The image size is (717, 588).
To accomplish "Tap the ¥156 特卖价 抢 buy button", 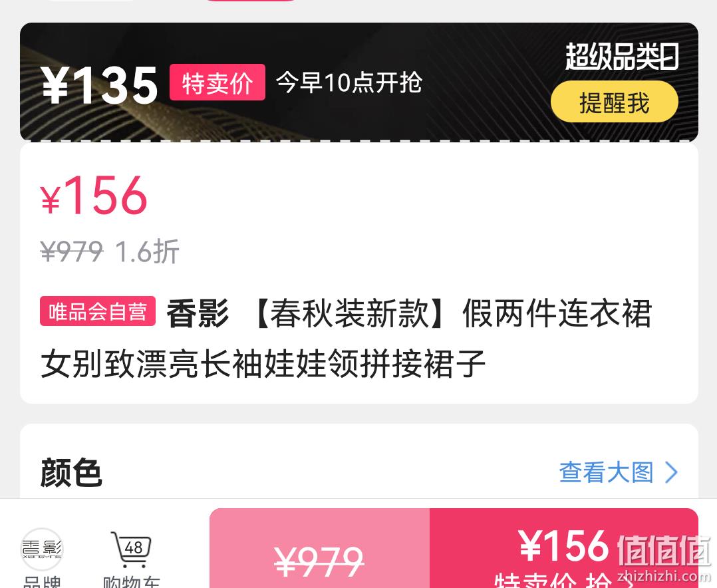I will [563, 548].
